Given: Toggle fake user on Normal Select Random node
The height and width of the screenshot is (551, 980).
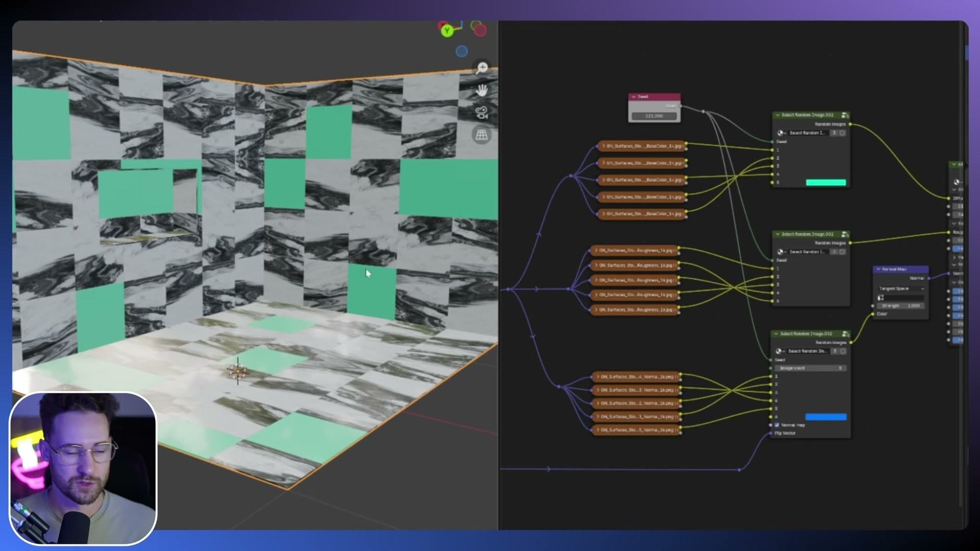Looking at the screenshot, I should point(842,351).
